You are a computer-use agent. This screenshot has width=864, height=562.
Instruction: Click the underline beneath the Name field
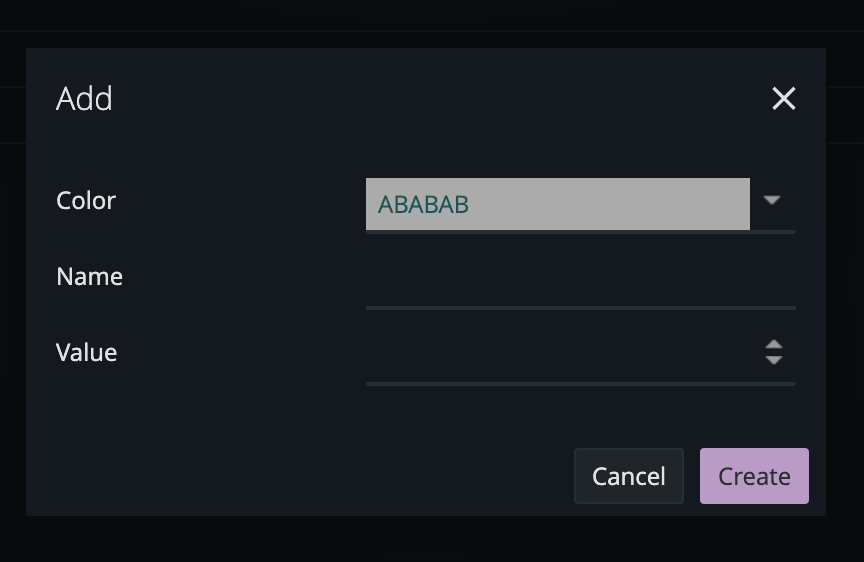[x=580, y=307]
